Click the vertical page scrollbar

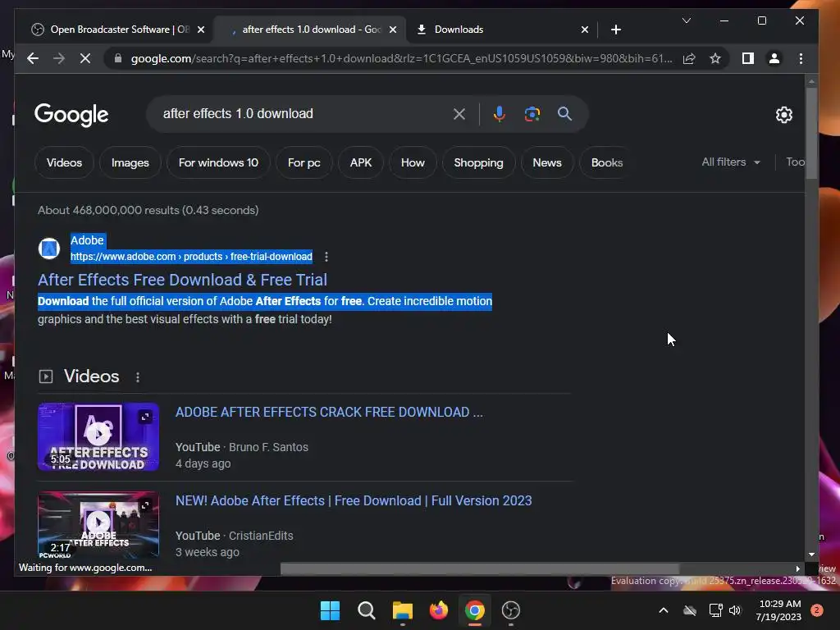[x=811, y=134]
